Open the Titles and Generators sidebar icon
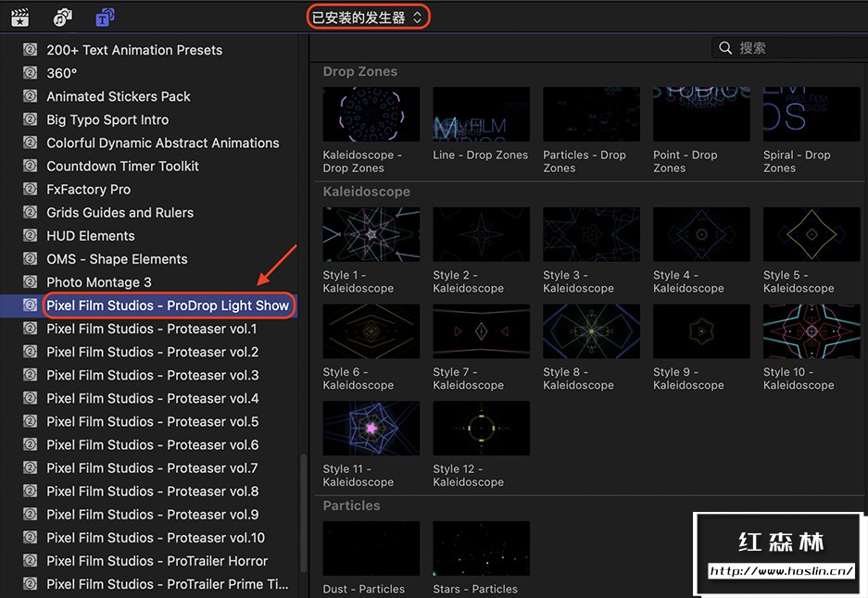This screenshot has width=868, height=598. point(105,18)
